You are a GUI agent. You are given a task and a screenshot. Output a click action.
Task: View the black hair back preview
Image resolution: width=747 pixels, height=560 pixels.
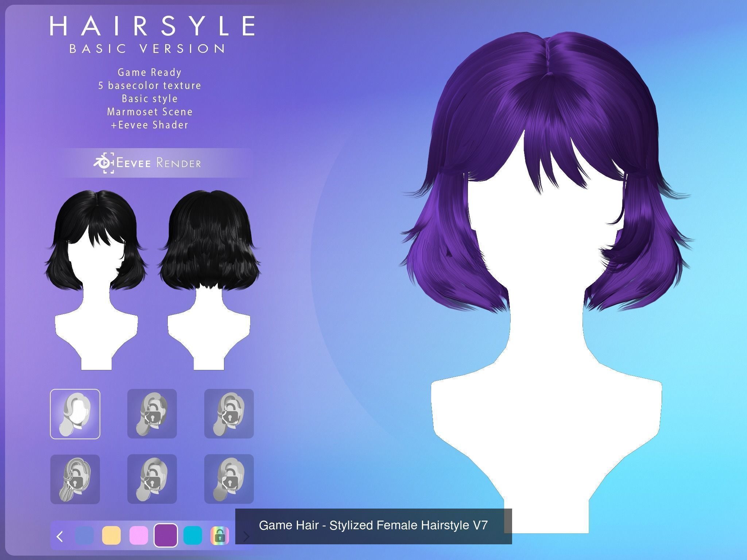click(209, 280)
